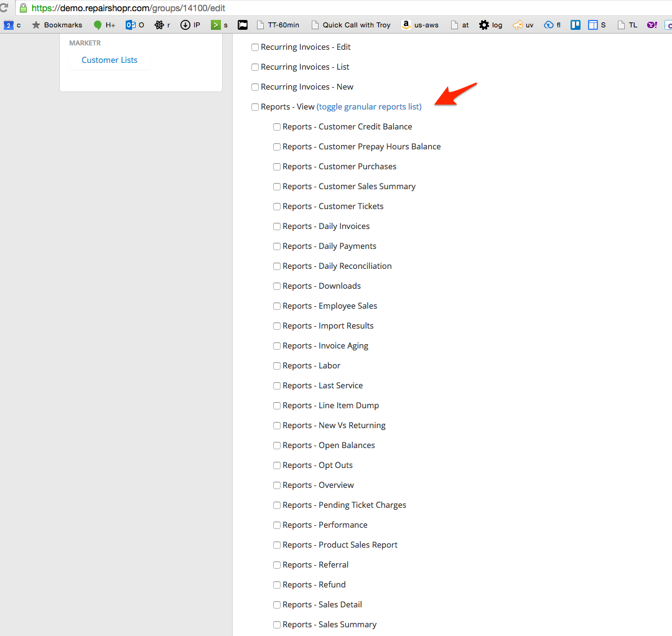The image size is (672, 636).
Task: Check Reports - Customer Credit Balance
Action: [277, 127]
